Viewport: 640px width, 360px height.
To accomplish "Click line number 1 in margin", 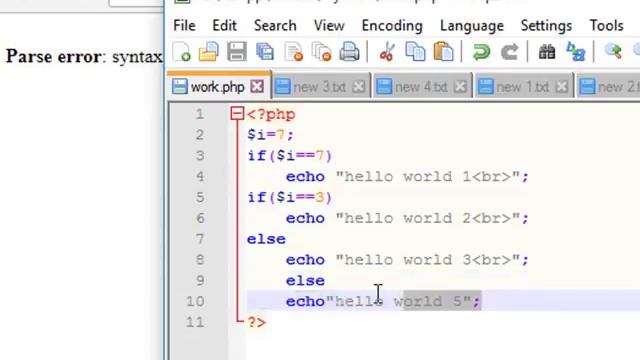I will click(x=199, y=114).
